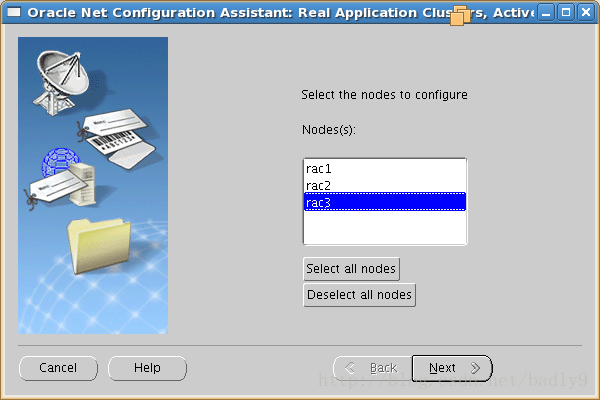This screenshot has width=600, height=400.
Task: Maximize the Net Configuration Assistant window
Action: [566, 13]
